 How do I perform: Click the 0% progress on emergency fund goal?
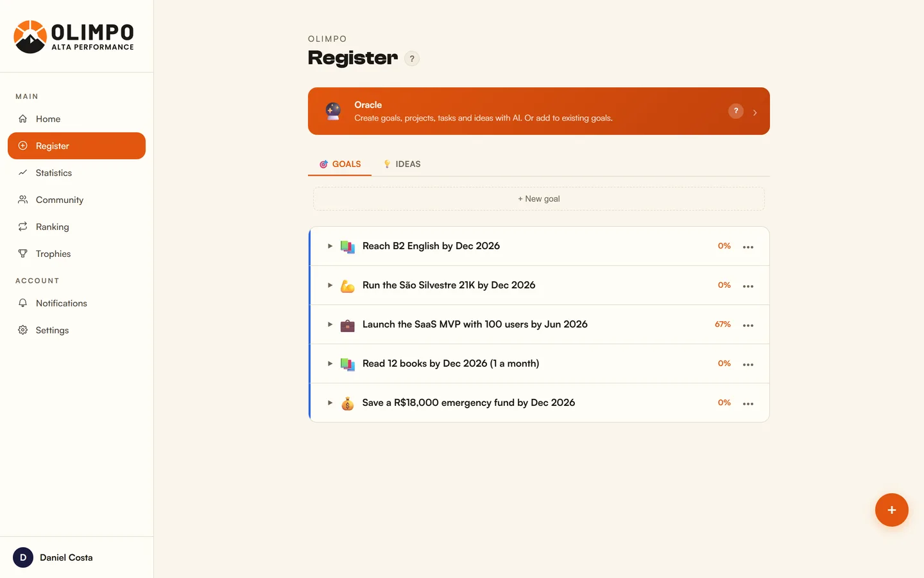(x=724, y=403)
